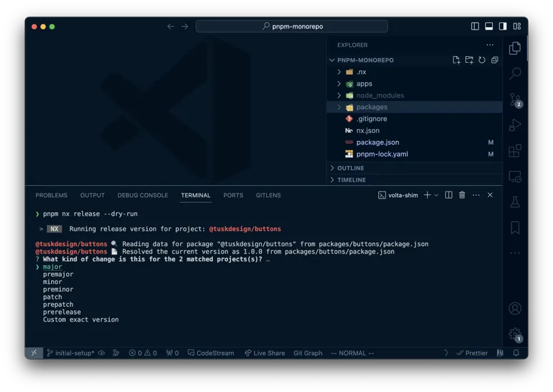
Task: Click Live Share in status bar
Action: 265,353
